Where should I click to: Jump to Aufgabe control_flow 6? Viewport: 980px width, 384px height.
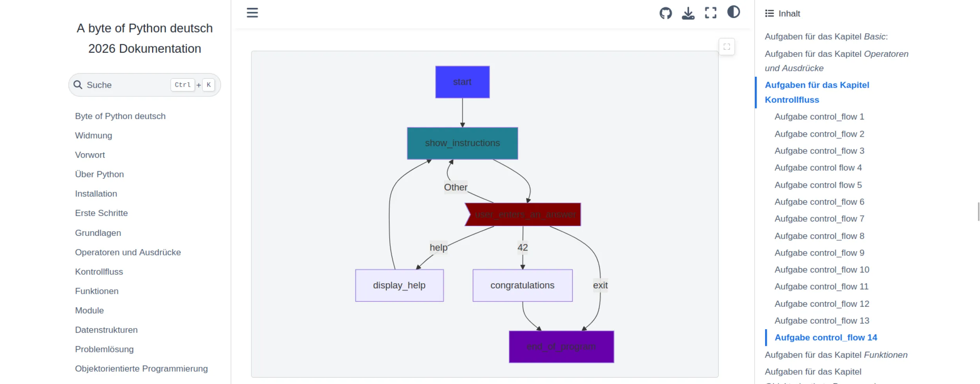click(x=819, y=201)
